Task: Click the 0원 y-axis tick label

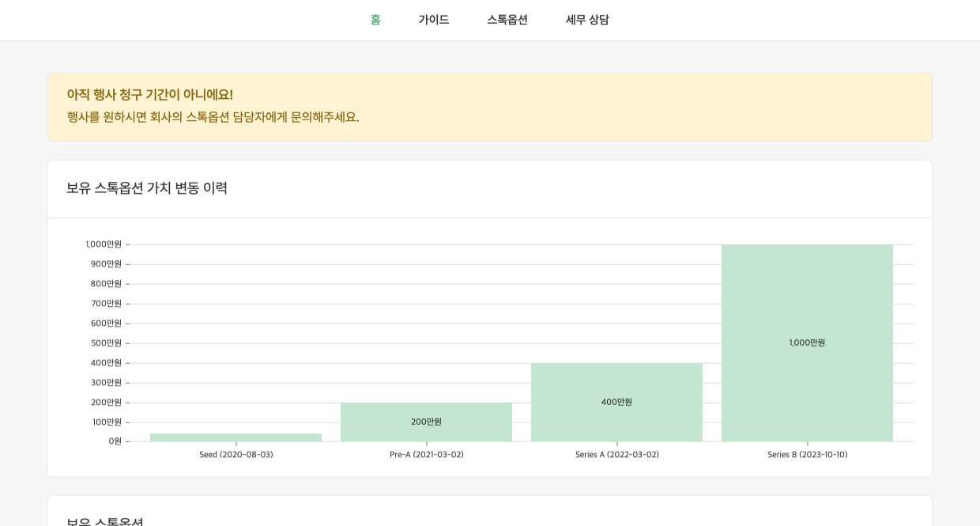Action: tap(115, 441)
